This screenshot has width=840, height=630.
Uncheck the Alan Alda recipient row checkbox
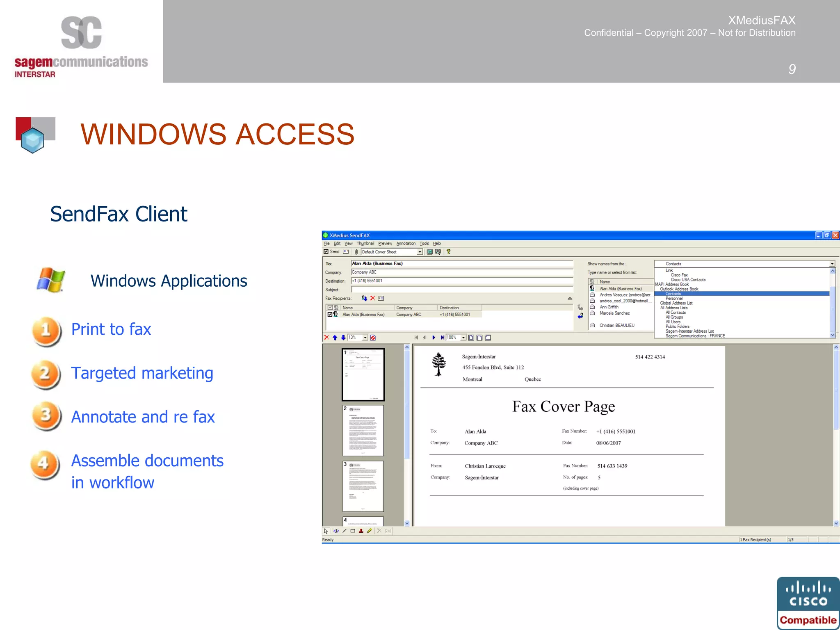tap(330, 315)
